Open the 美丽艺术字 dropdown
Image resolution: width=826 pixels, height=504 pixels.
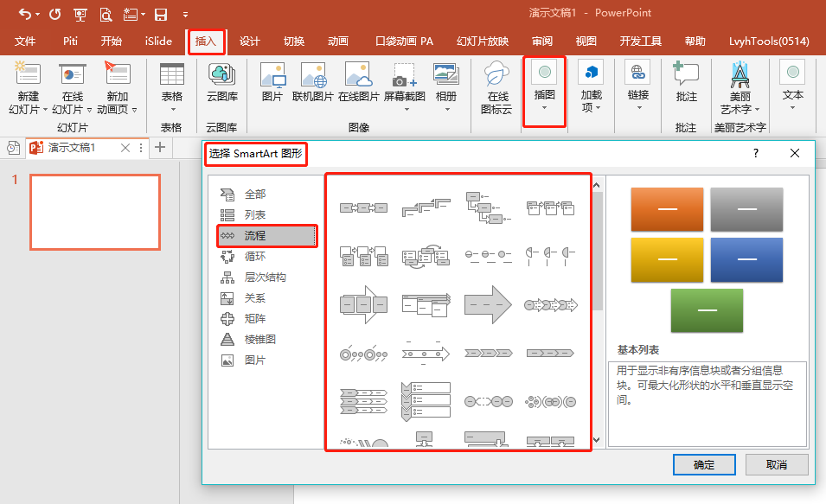[757, 110]
